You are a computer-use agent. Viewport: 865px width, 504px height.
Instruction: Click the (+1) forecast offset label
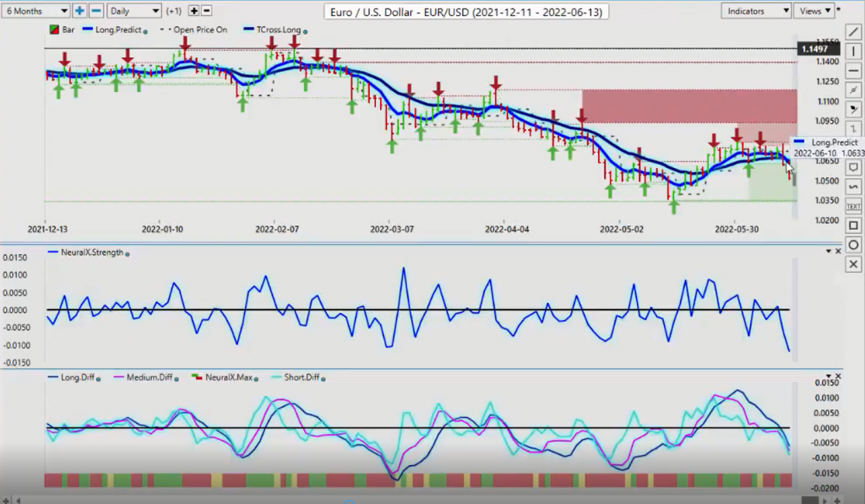174,11
